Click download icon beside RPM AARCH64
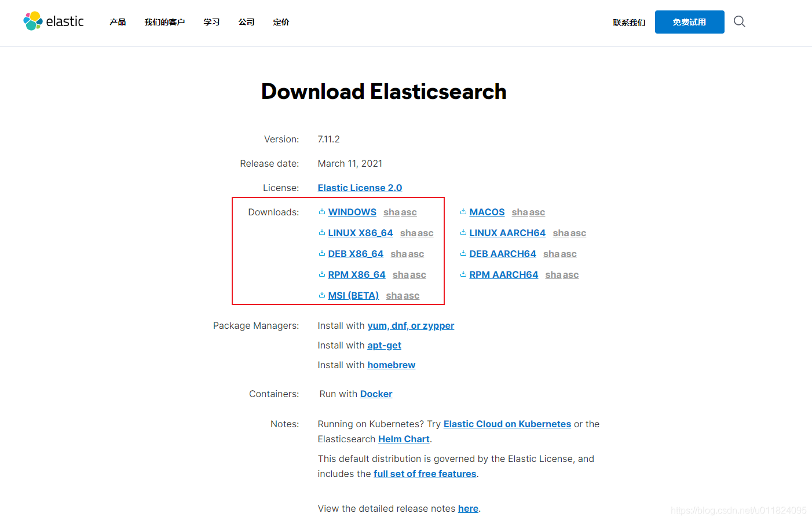The height and width of the screenshot is (521, 812). pos(463,274)
